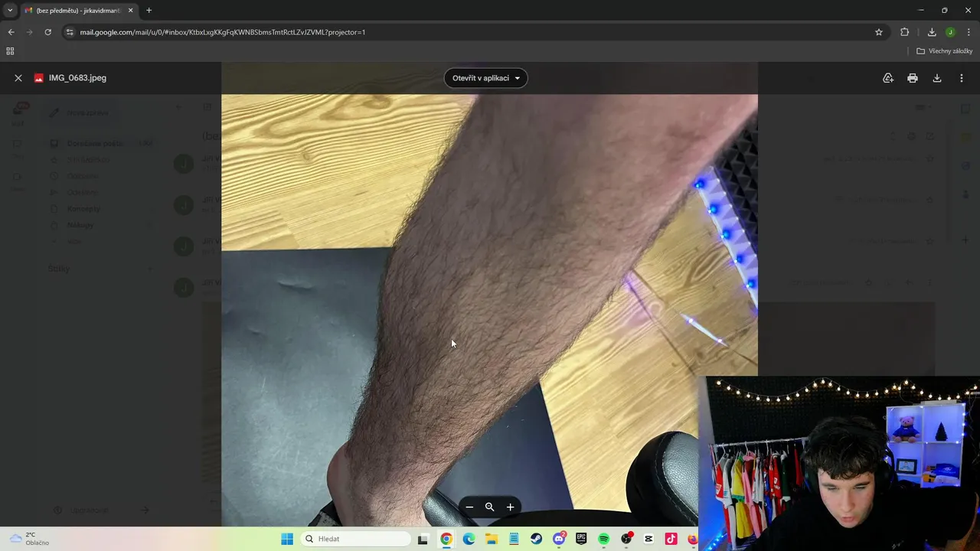Open the apps grid in the bookmarks bar
Image resolution: width=980 pixels, height=551 pixels.
point(10,51)
